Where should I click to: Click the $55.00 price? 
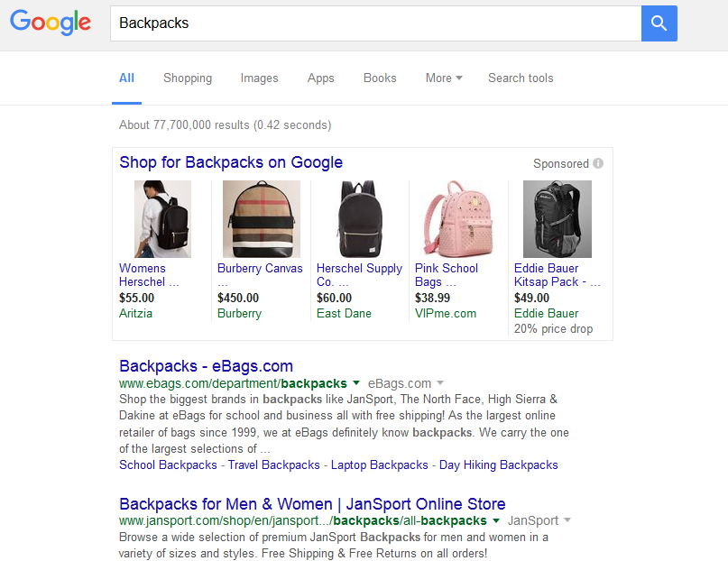pos(136,298)
